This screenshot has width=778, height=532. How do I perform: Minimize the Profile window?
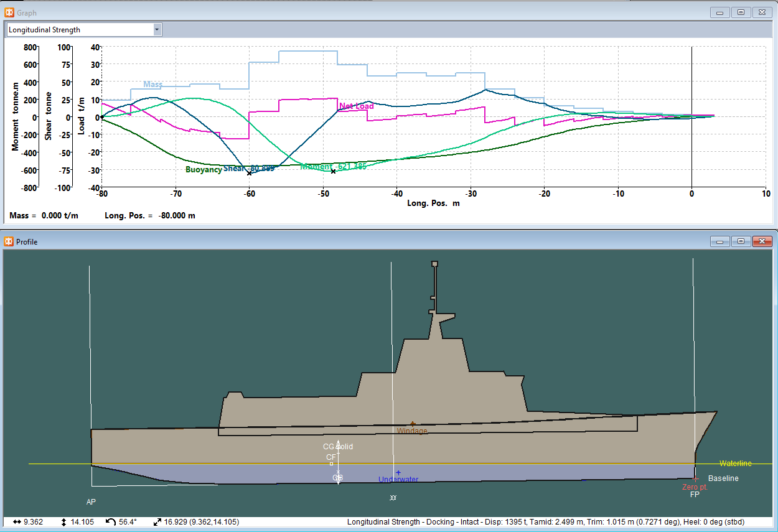pyautogui.click(x=720, y=241)
